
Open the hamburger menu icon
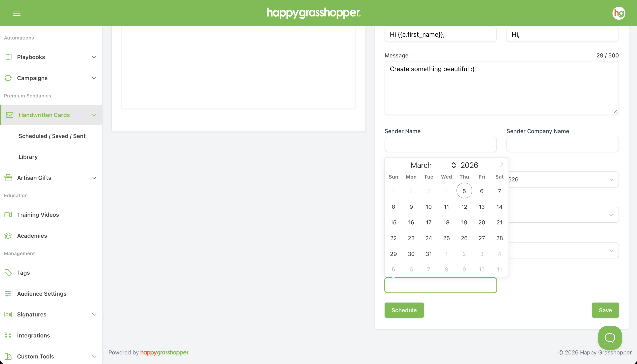point(17,13)
